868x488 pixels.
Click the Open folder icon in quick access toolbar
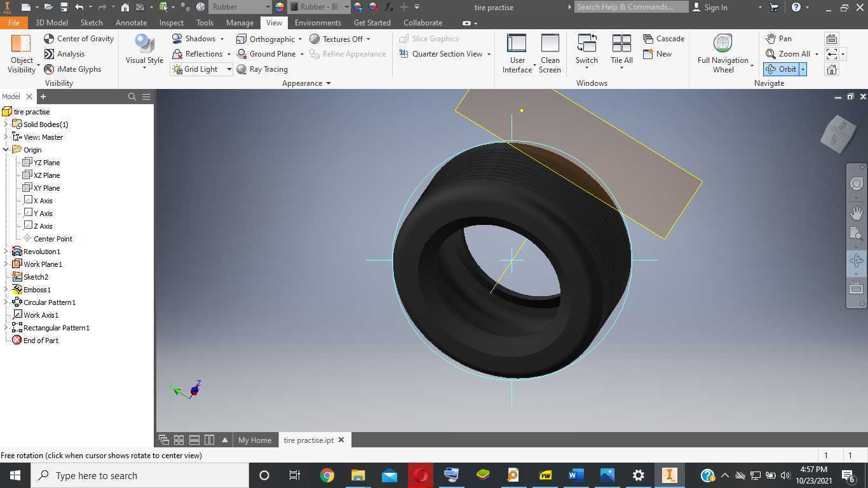coord(49,7)
